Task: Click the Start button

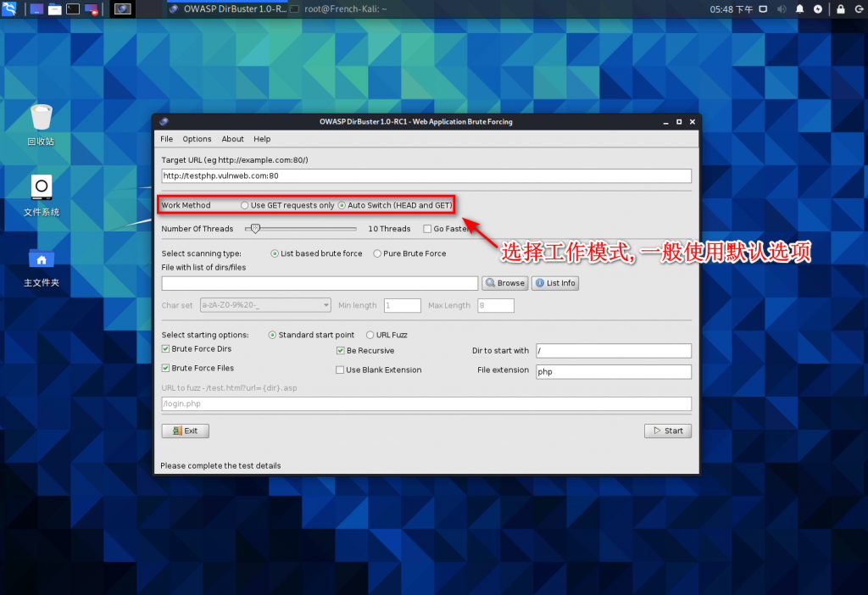Action: tap(668, 431)
